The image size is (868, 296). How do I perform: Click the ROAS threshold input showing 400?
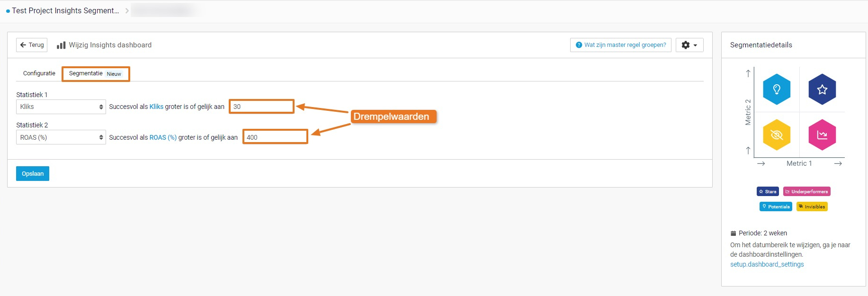(275, 137)
